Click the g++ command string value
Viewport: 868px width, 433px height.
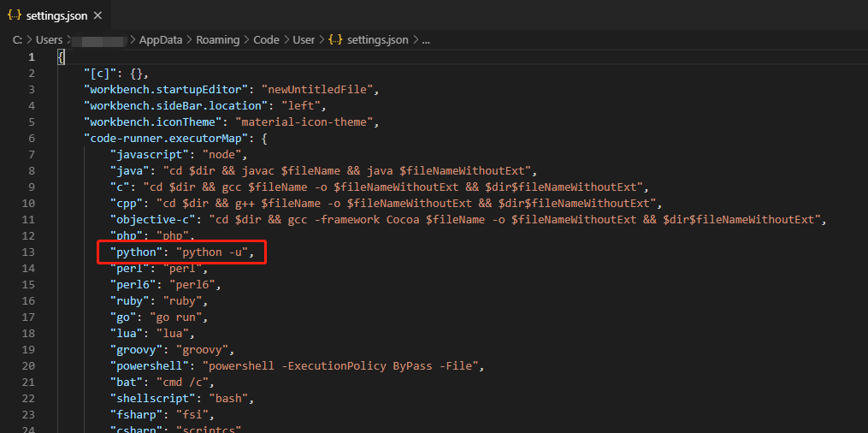pyautogui.click(x=405, y=203)
